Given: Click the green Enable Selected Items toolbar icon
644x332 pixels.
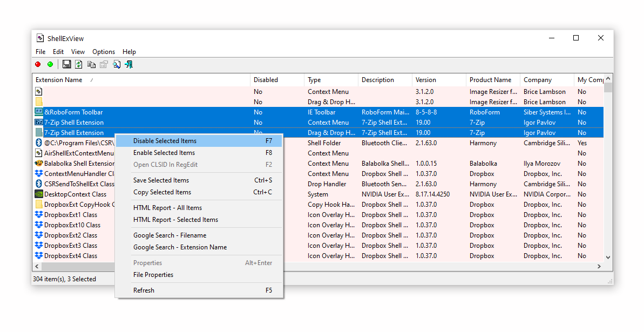Looking at the screenshot, I should [x=50, y=64].
